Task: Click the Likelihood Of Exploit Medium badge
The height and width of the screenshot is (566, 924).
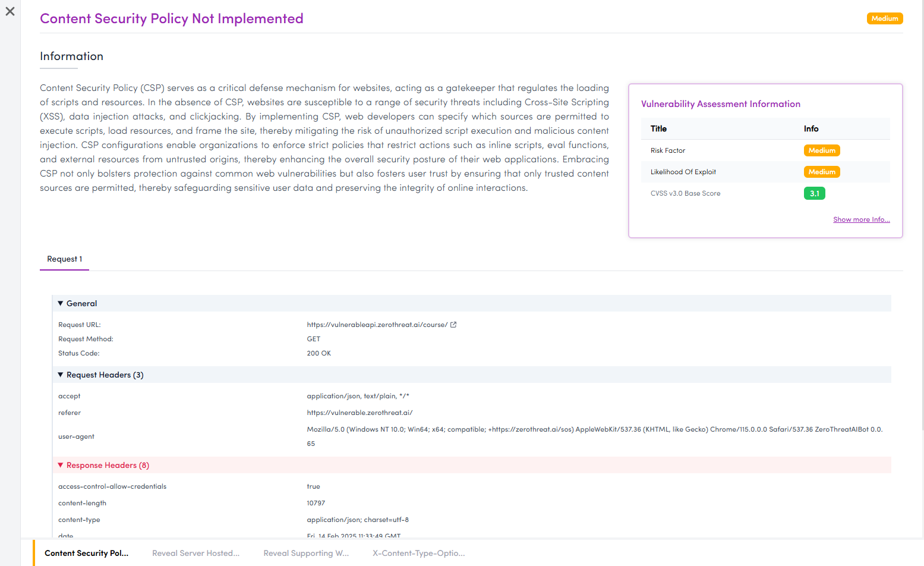Action: 822,172
